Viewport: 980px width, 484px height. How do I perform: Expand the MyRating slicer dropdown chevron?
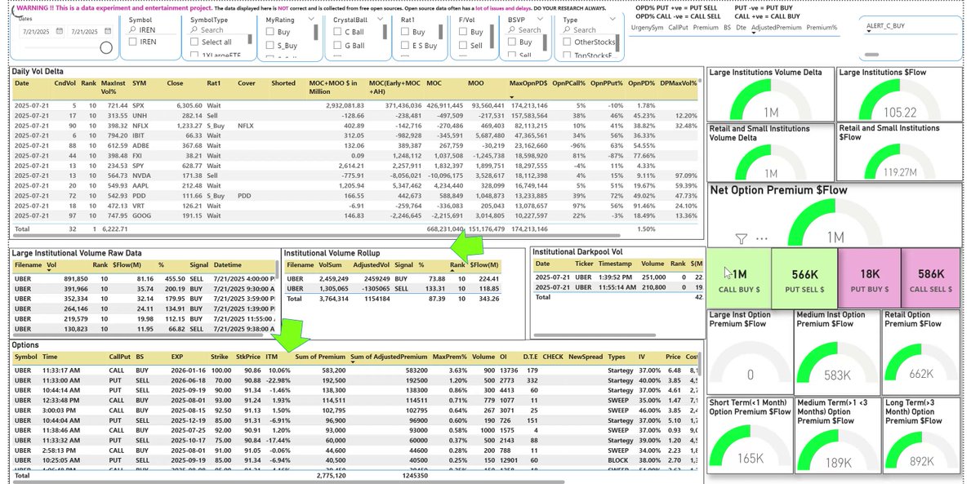point(311,19)
